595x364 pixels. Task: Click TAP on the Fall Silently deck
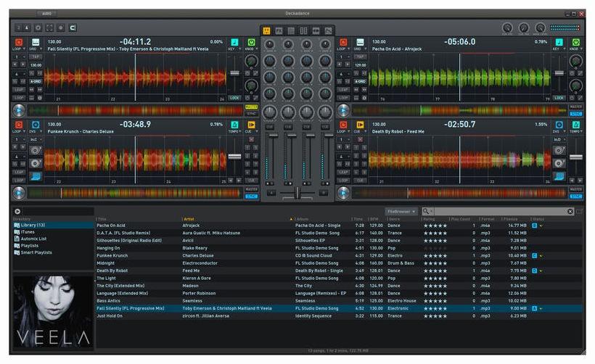coord(36,57)
